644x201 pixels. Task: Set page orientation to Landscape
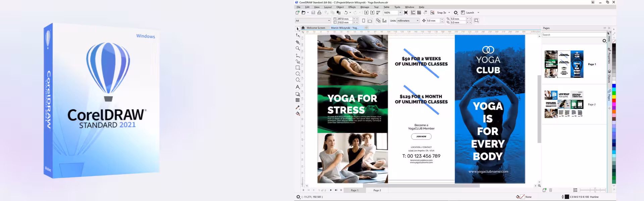370,21
